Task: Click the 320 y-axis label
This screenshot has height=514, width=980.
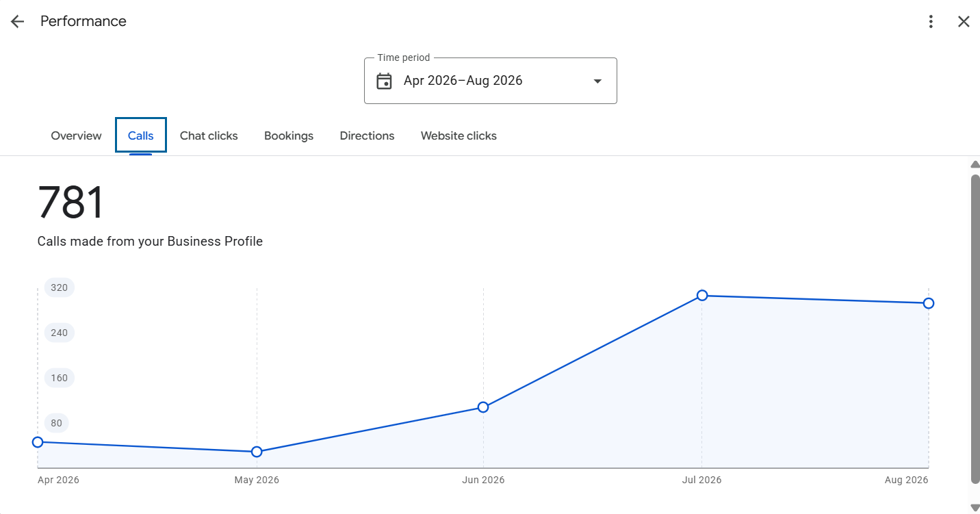Action: pos(60,287)
